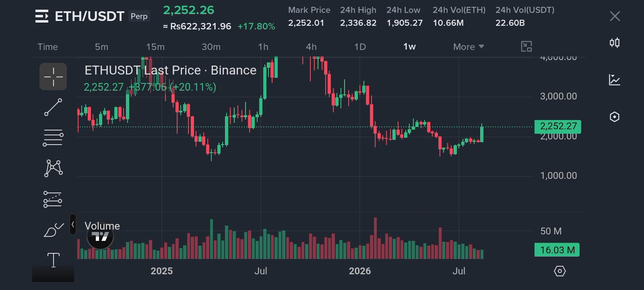Select the text annotation tool
Viewport: 644px width, 290px height.
[54, 260]
